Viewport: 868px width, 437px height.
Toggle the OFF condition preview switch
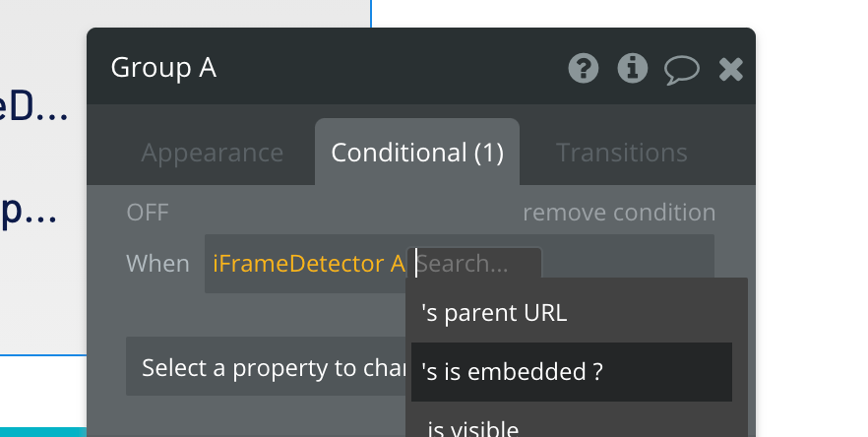[x=148, y=213]
